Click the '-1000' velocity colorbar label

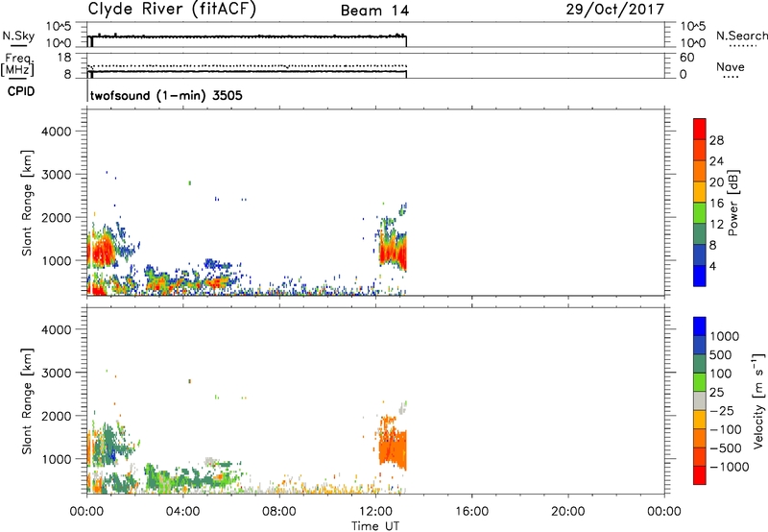coord(730,467)
